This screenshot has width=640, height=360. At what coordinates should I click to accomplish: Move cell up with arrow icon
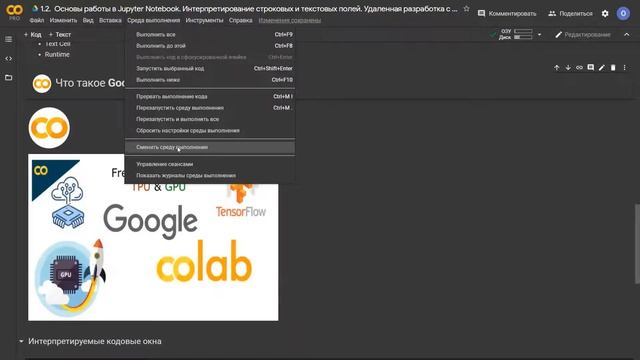pos(557,68)
